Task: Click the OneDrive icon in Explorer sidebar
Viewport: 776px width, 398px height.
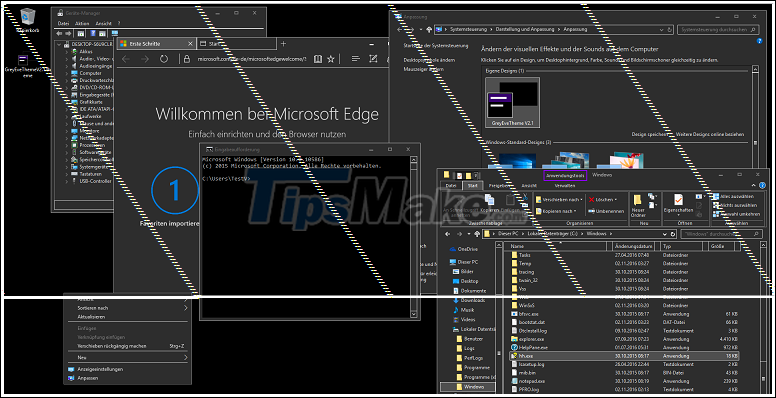Action: pyautogui.click(x=453, y=249)
